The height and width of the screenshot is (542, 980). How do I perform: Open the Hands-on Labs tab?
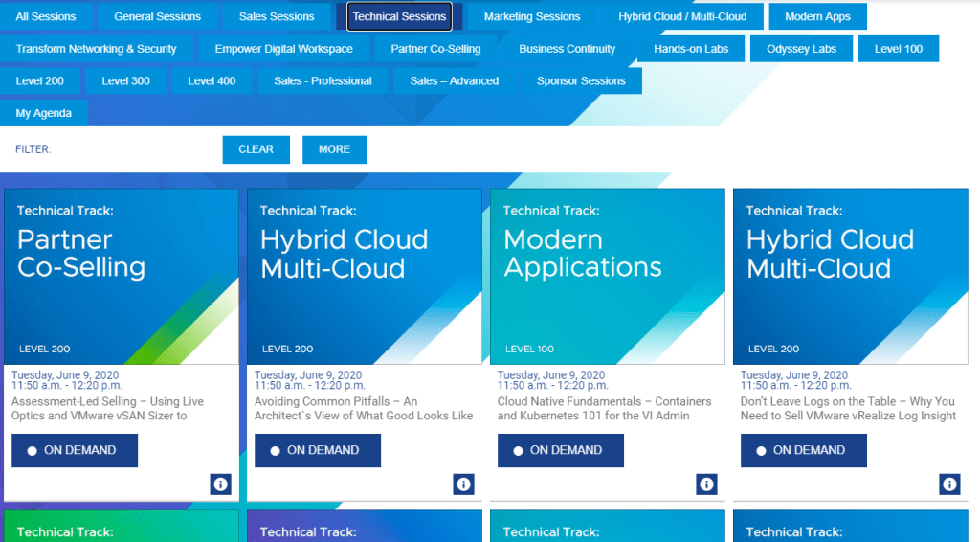691,49
